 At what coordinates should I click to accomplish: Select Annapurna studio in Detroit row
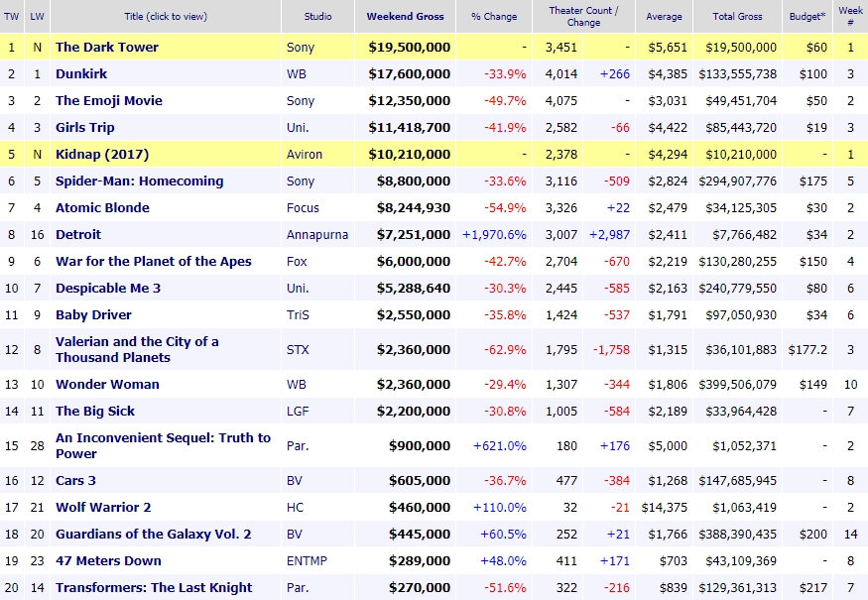tap(317, 235)
